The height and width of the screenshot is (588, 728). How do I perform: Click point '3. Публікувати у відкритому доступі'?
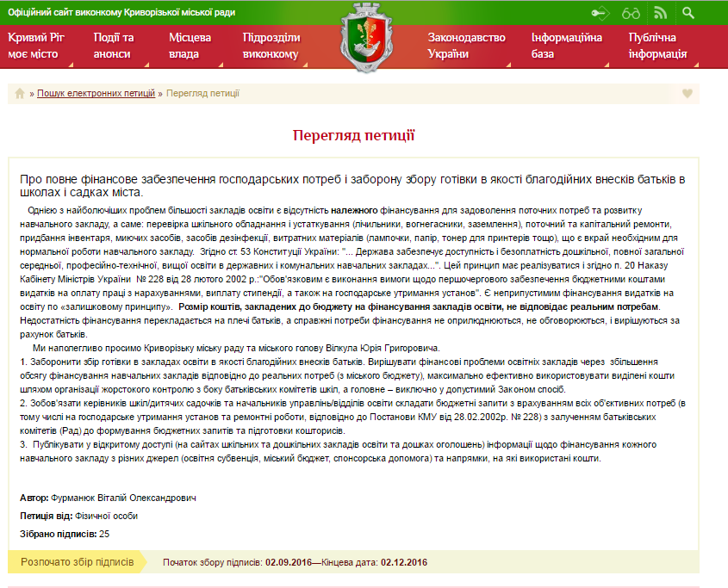[x=338, y=452]
